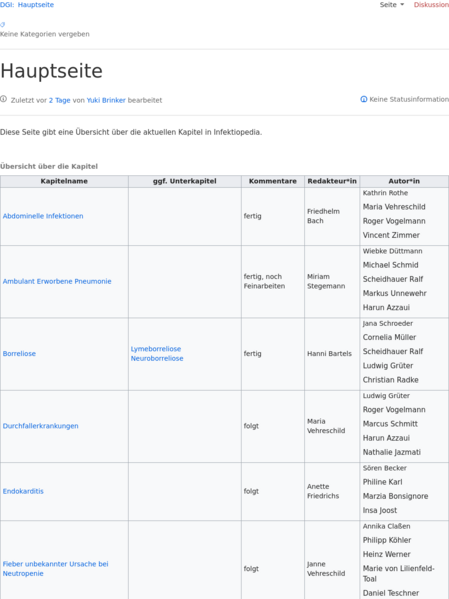The height and width of the screenshot is (599, 449).
Task: Click 'Keine Statusinformation' text
Action: pyautogui.click(x=409, y=99)
